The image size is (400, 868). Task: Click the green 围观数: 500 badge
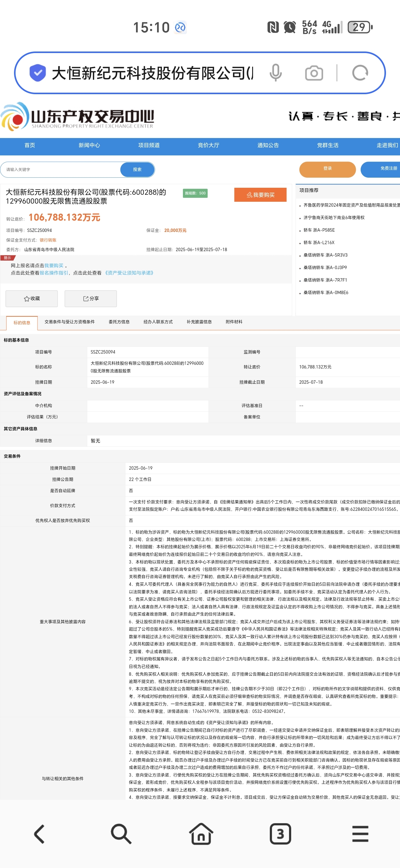point(195,193)
